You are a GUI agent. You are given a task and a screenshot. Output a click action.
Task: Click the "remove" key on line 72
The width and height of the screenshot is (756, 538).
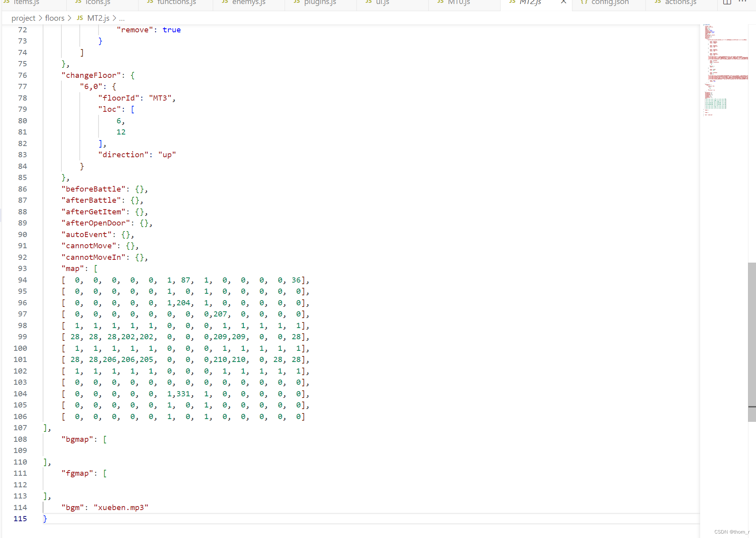point(135,30)
